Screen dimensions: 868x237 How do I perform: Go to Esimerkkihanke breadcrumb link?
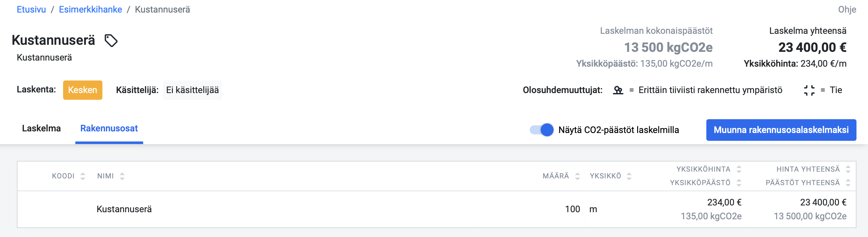90,9
